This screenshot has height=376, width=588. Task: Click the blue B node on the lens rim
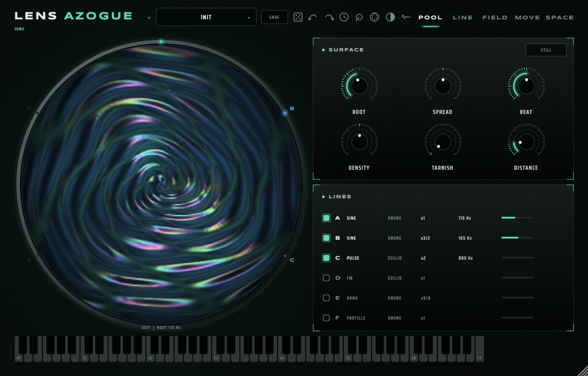point(285,113)
